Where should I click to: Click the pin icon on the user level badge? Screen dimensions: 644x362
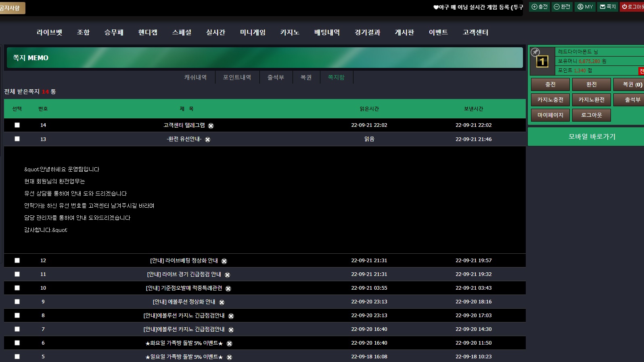(535, 52)
